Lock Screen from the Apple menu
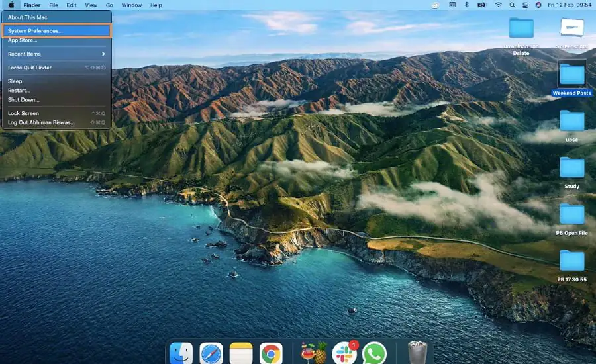The height and width of the screenshot is (364, 596). (23, 113)
